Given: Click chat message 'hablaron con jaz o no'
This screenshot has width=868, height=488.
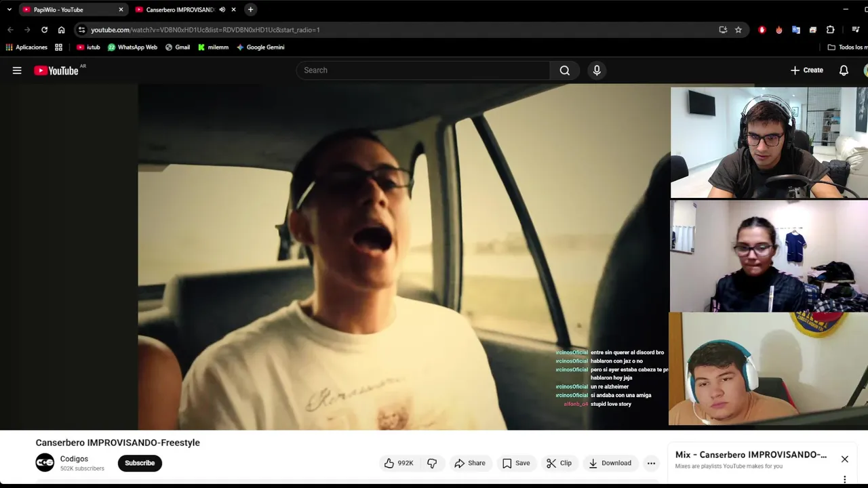Looking at the screenshot, I should click(616, 361).
